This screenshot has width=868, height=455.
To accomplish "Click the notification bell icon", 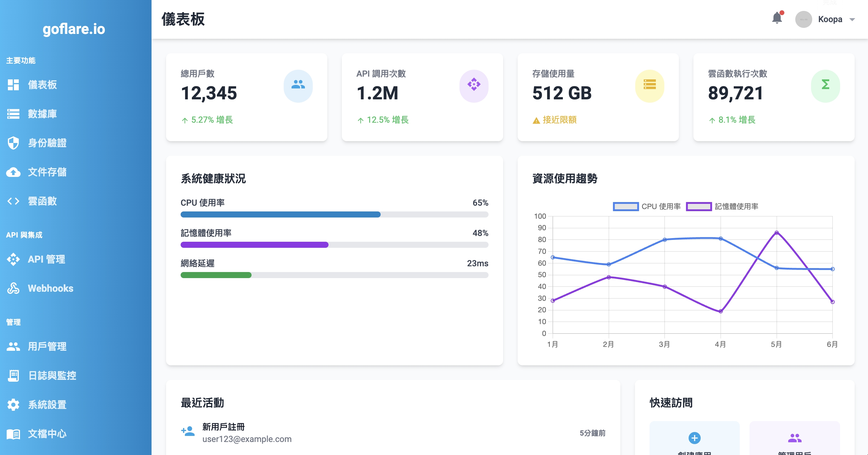I will (777, 18).
